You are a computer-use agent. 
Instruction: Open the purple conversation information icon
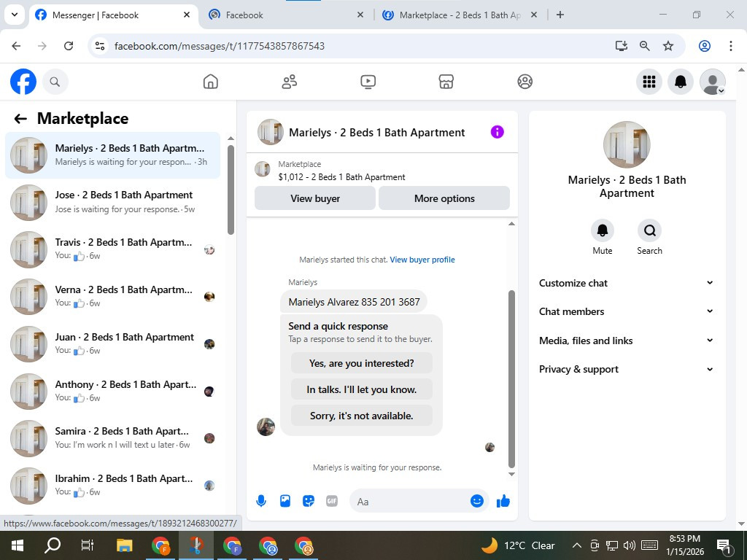coord(497,132)
